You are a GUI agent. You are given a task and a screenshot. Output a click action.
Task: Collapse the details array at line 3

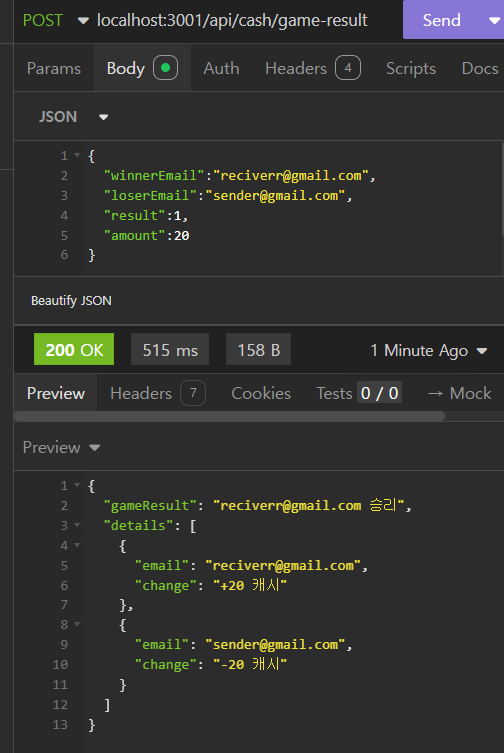[x=77, y=525]
